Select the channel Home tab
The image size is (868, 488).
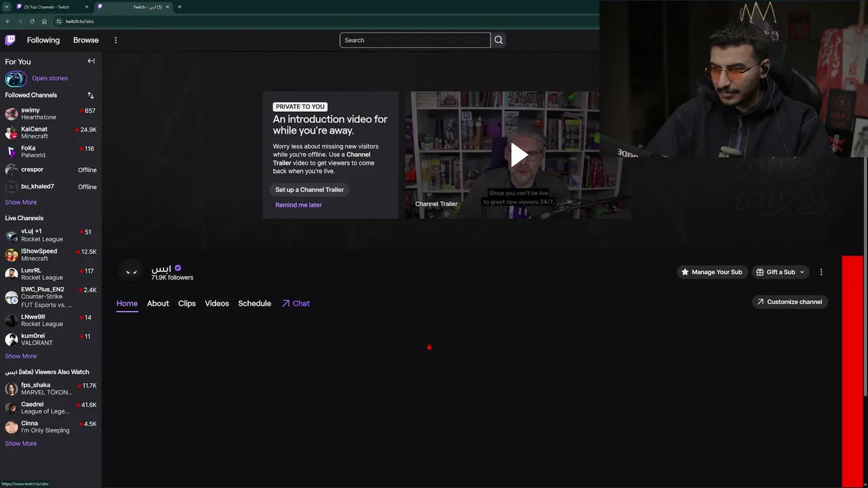coord(127,304)
